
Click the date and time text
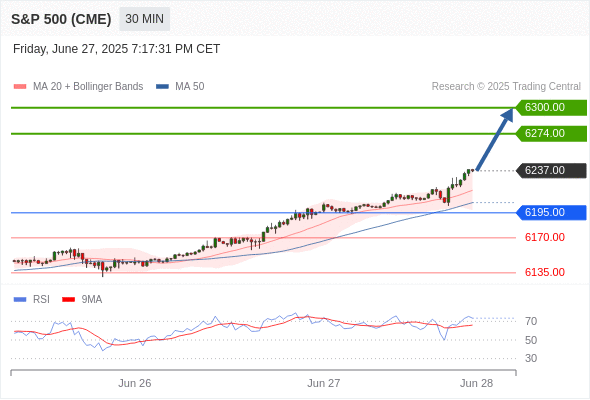pyautogui.click(x=116, y=49)
